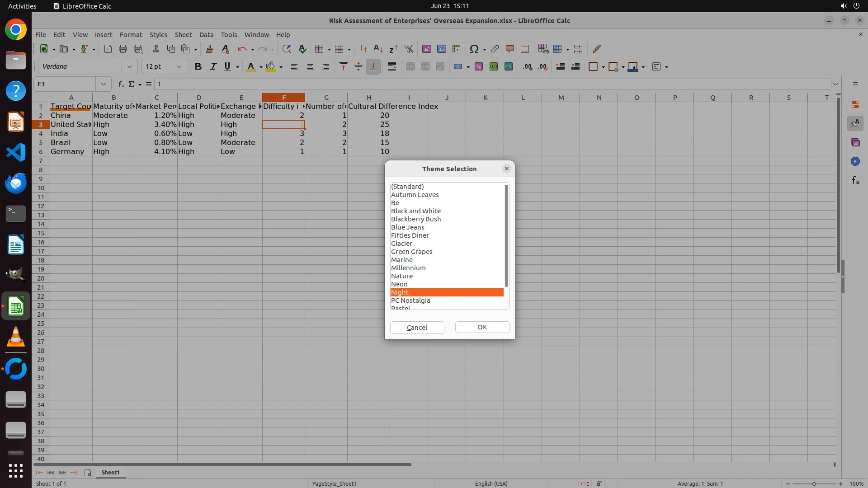The height and width of the screenshot is (488, 868).
Task: Expand the font name Verdana dropdown
Action: [129, 66]
